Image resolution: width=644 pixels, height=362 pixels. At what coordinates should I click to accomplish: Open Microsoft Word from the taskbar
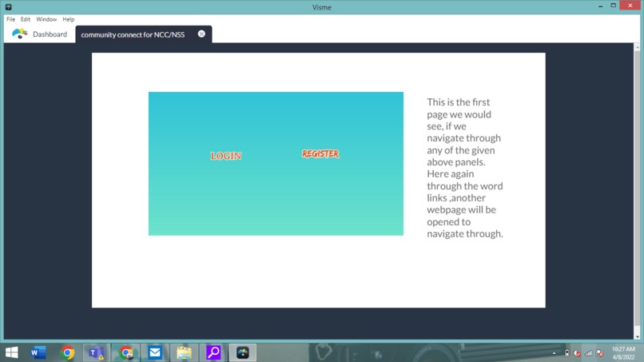38,352
